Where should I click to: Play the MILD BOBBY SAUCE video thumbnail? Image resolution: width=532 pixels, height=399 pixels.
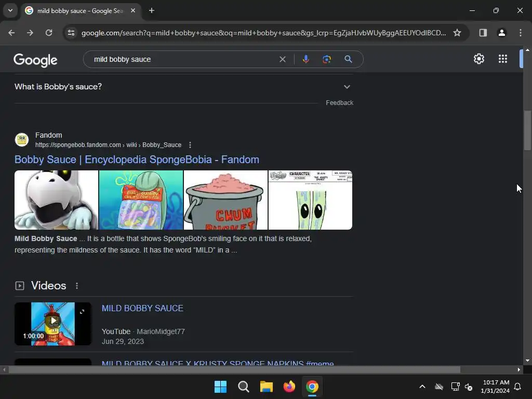pyautogui.click(x=53, y=324)
